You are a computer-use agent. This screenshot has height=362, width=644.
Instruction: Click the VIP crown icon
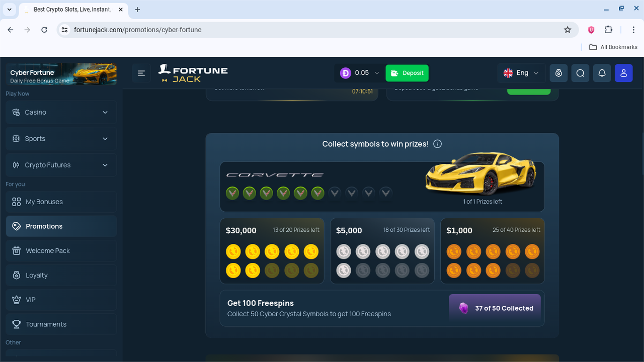click(x=16, y=300)
